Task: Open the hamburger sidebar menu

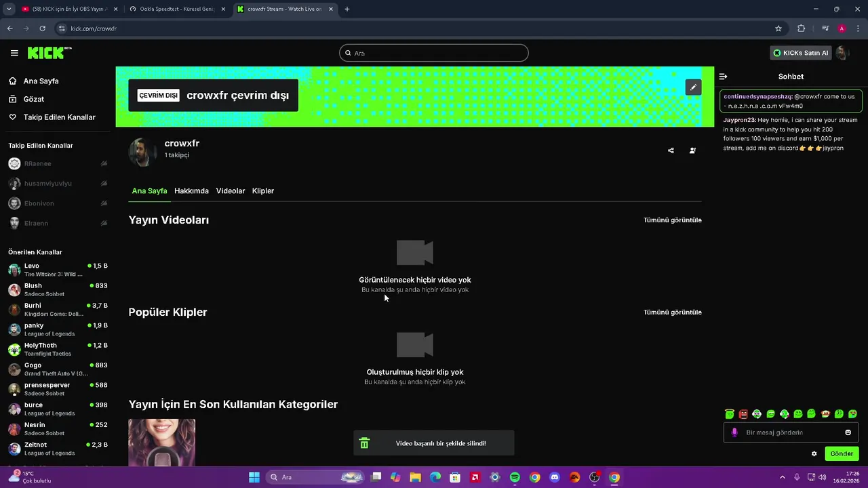Action: click(x=14, y=53)
